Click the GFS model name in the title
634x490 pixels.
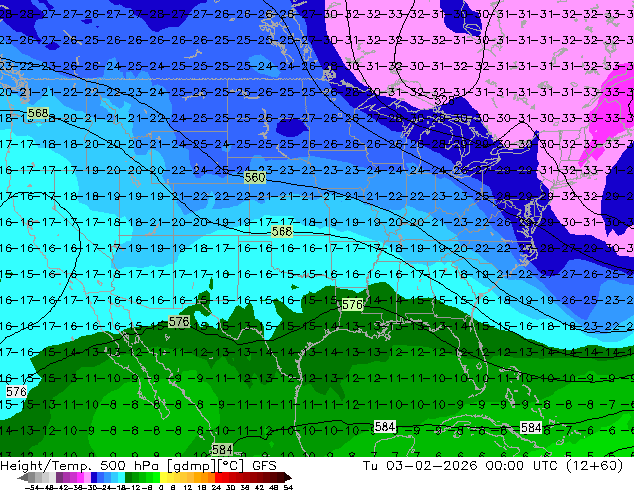pyautogui.click(x=264, y=466)
